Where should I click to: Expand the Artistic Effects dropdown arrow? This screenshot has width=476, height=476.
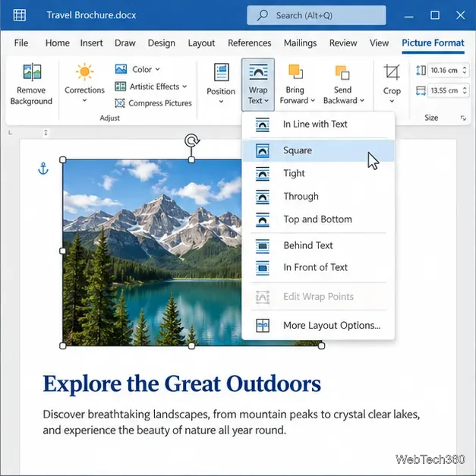[x=184, y=87]
